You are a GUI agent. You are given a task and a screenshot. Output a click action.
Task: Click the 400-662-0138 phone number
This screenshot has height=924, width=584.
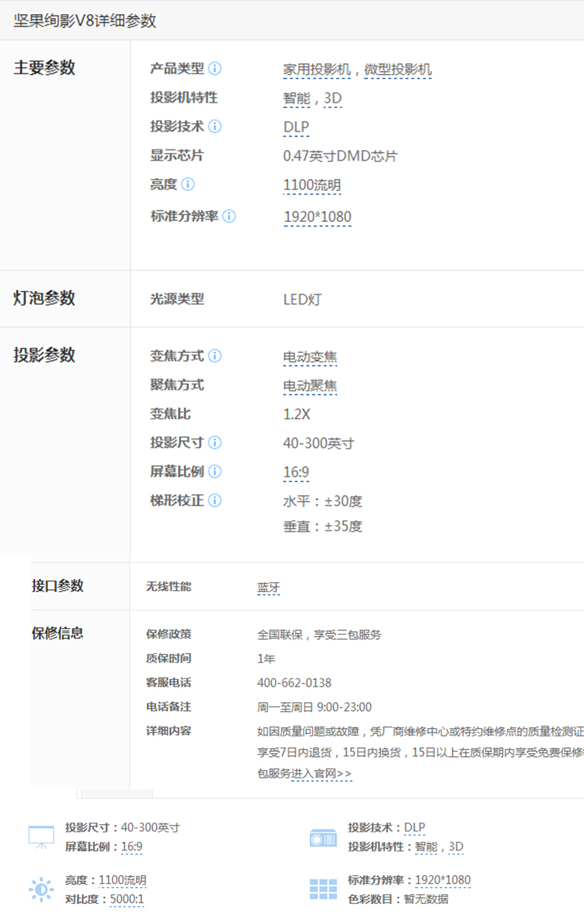tap(294, 683)
